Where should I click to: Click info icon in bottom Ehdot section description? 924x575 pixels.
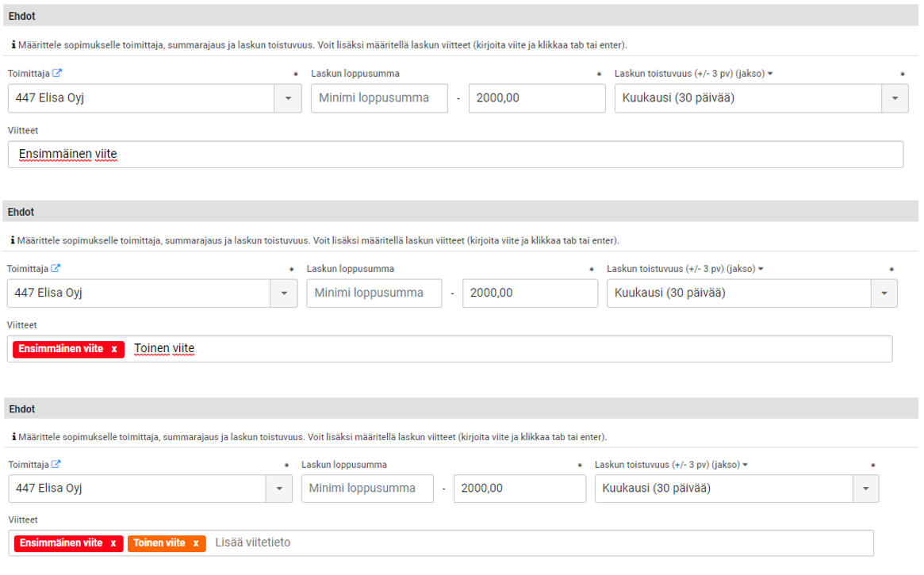click(x=13, y=437)
